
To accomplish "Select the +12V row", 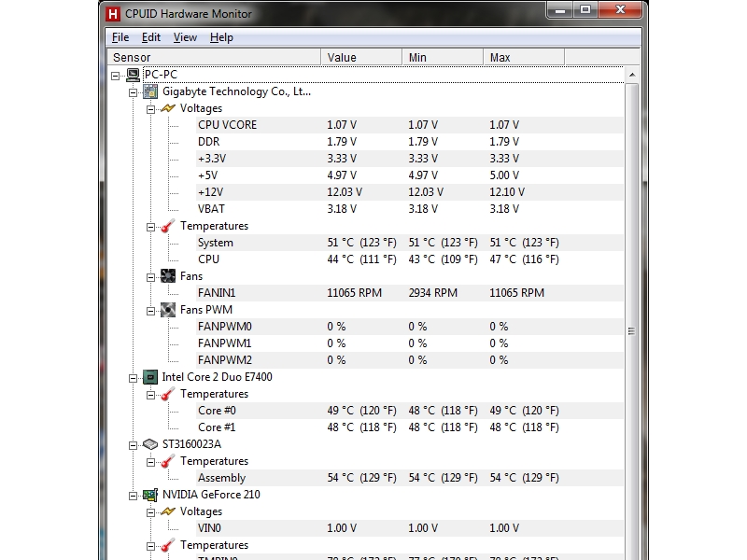I will click(410, 192).
